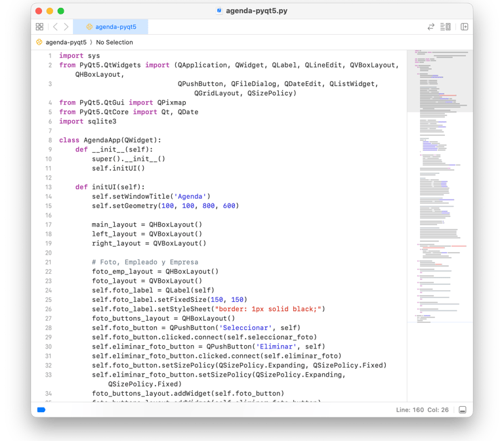This screenshot has width=504, height=441.
Task: Click the yellow minimize window button
Action: tap(50, 11)
